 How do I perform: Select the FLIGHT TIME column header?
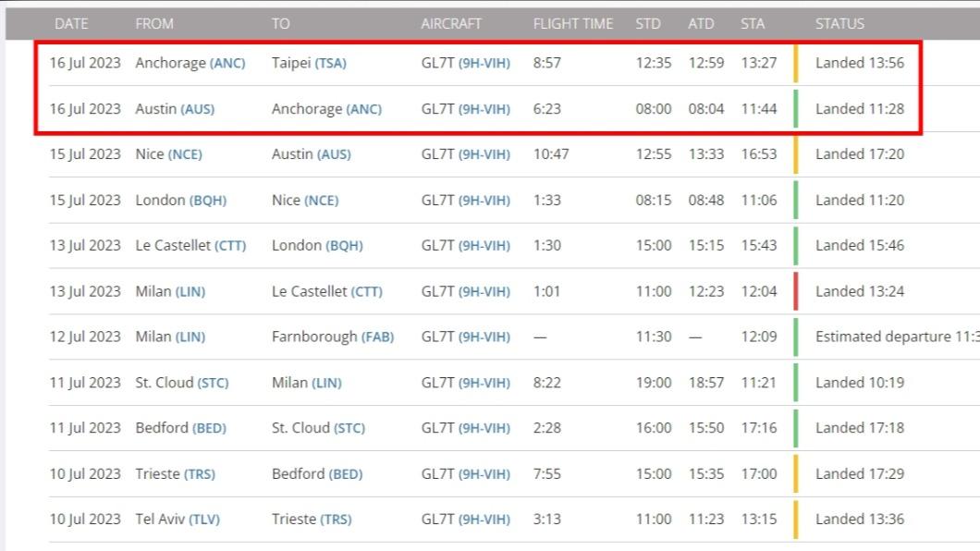573,24
